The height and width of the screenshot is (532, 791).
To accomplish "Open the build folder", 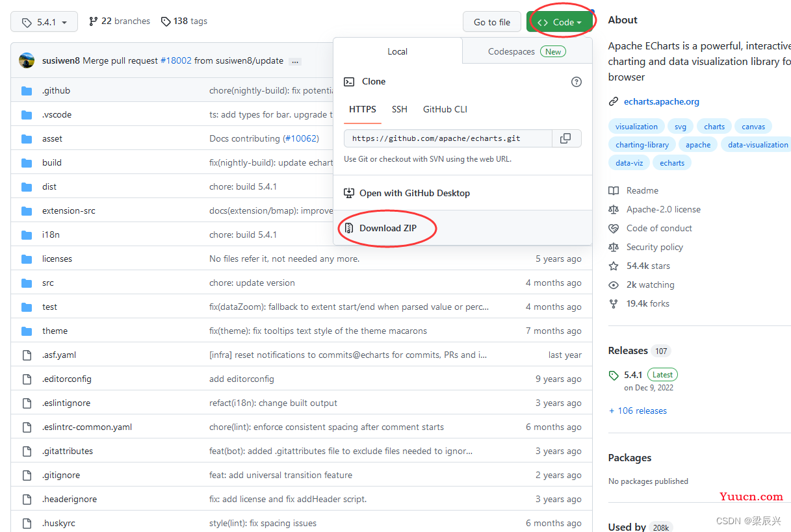I will 52,162.
